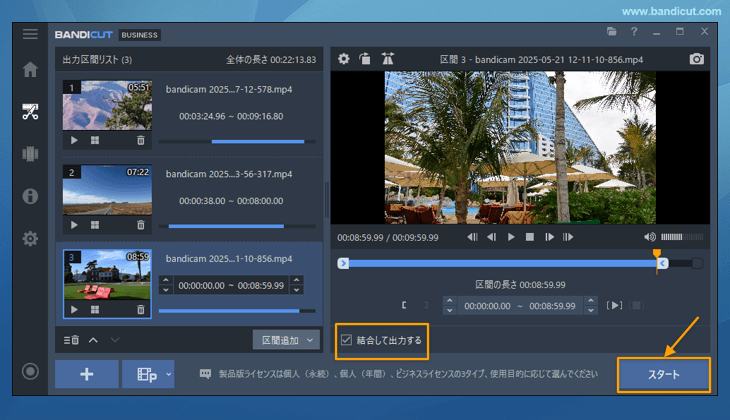The height and width of the screenshot is (420, 730).
Task: Play segment 2 from the list
Action: [x=74, y=225]
